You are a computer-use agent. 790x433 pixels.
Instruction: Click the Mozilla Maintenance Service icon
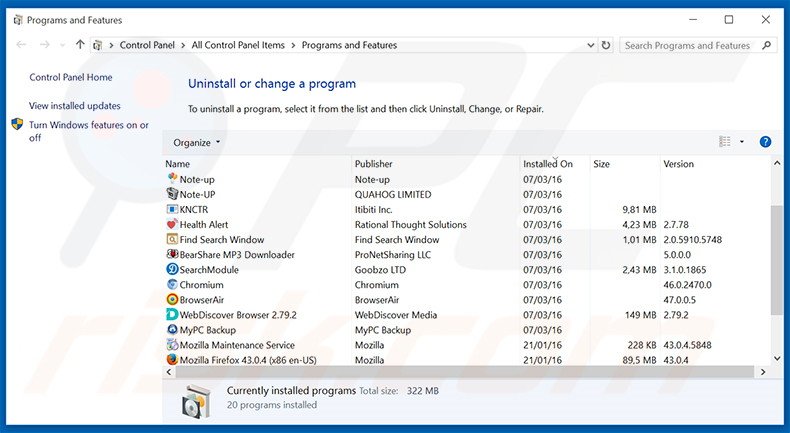(172, 345)
